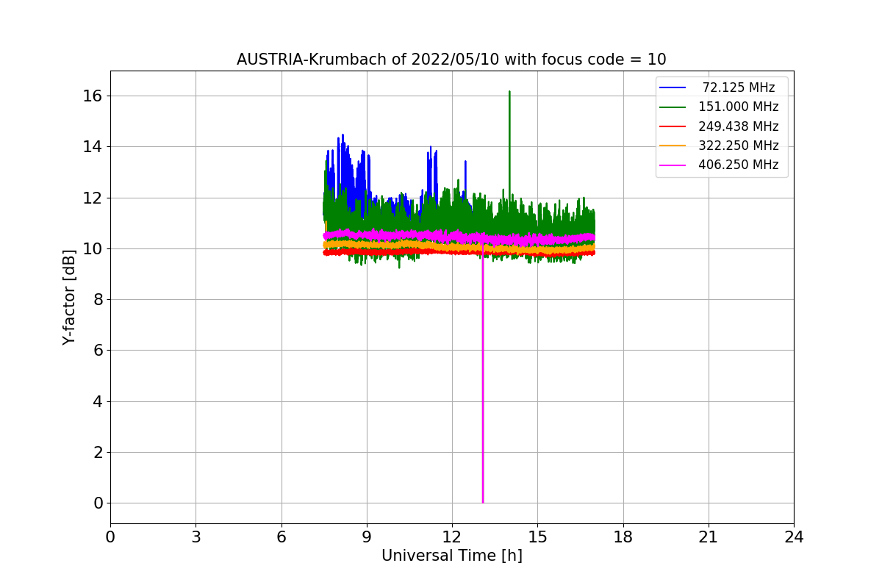The height and width of the screenshot is (588, 882).
Task: Click the y-axis tick label 8
Action: [x=96, y=300]
